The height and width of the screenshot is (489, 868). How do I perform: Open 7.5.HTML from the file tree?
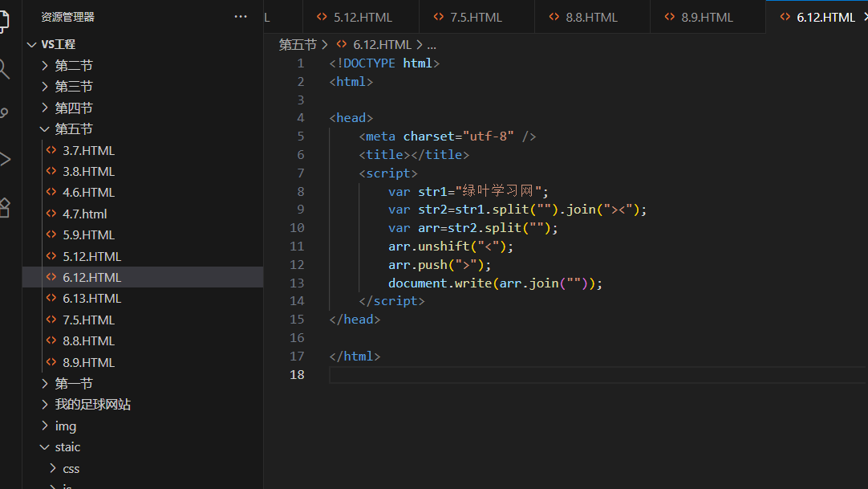143,320
